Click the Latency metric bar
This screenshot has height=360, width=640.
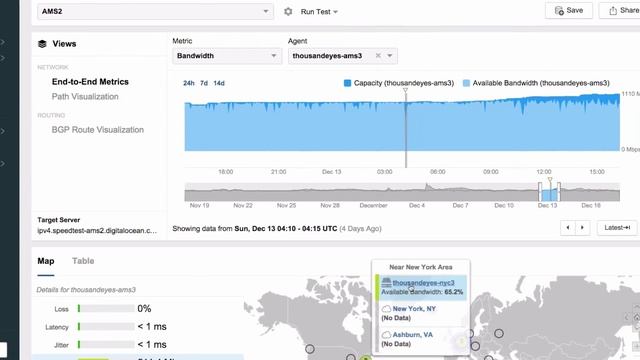(106, 327)
